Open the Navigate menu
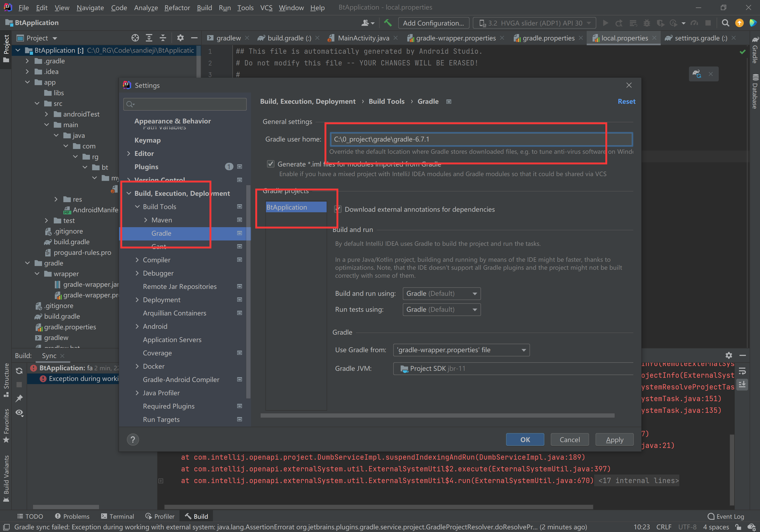The width and height of the screenshot is (760, 532). coord(90,8)
